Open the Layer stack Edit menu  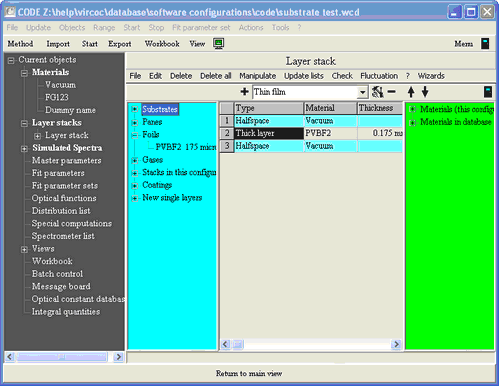(x=155, y=76)
